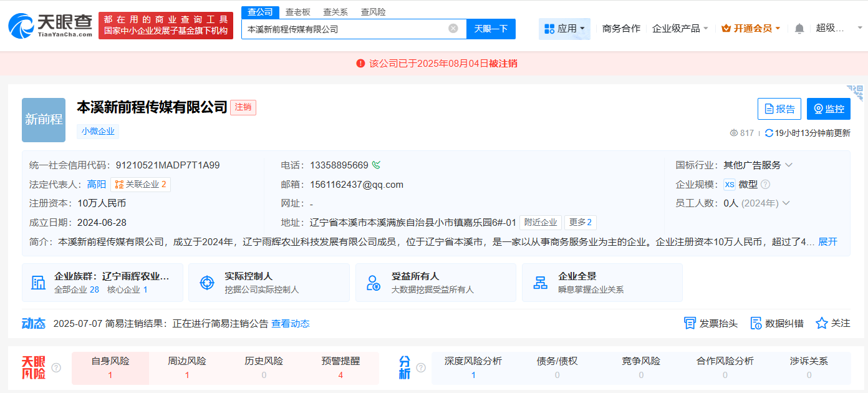Open legal representative 高阳 link
This screenshot has height=393, width=868.
click(97, 185)
